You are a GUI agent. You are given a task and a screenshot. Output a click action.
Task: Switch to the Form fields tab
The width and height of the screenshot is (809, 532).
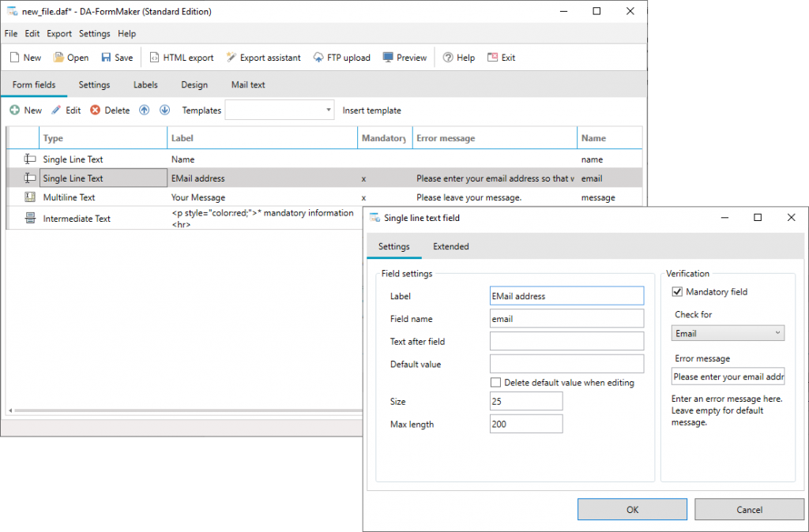pos(34,84)
